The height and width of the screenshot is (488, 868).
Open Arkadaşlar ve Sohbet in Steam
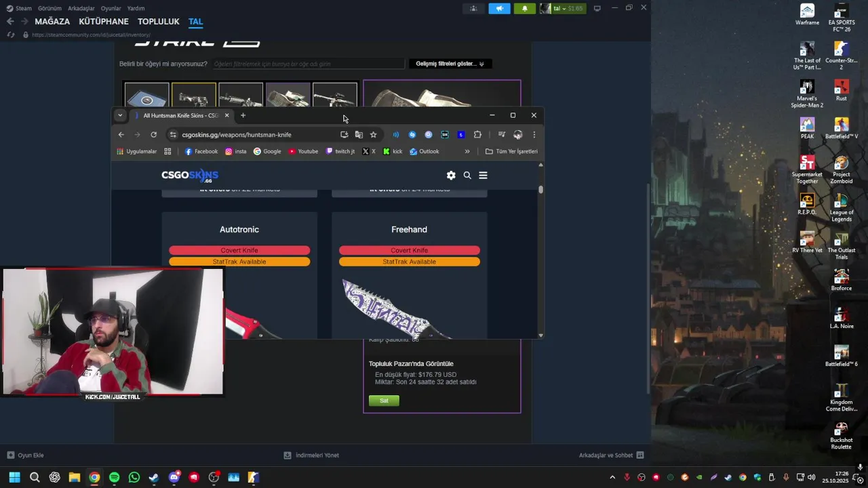pyautogui.click(x=611, y=455)
